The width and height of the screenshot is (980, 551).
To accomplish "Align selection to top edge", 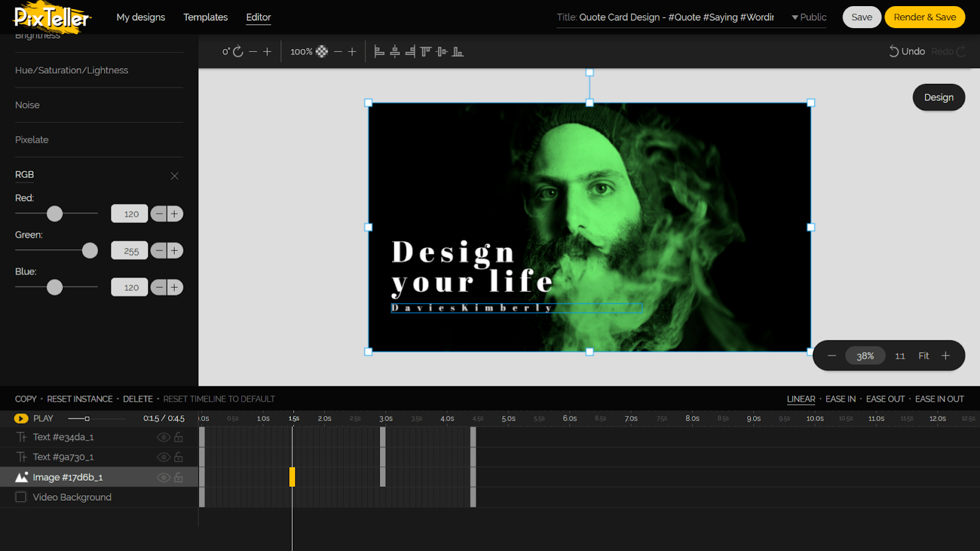I will coord(426,52).
